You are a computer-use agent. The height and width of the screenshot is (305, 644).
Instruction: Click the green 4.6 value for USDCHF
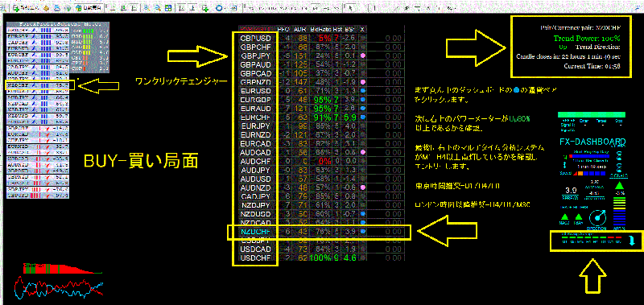pos(349,258)
